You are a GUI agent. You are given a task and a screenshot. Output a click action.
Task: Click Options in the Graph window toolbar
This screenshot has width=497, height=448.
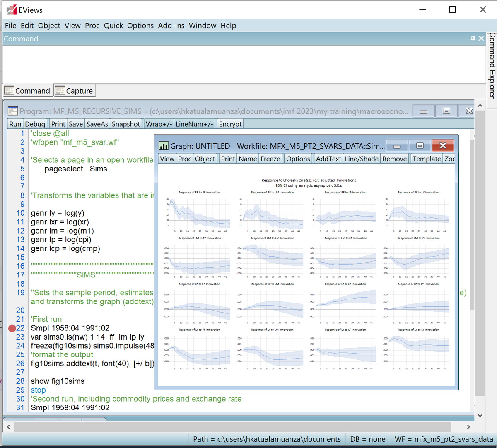[298, 159]
